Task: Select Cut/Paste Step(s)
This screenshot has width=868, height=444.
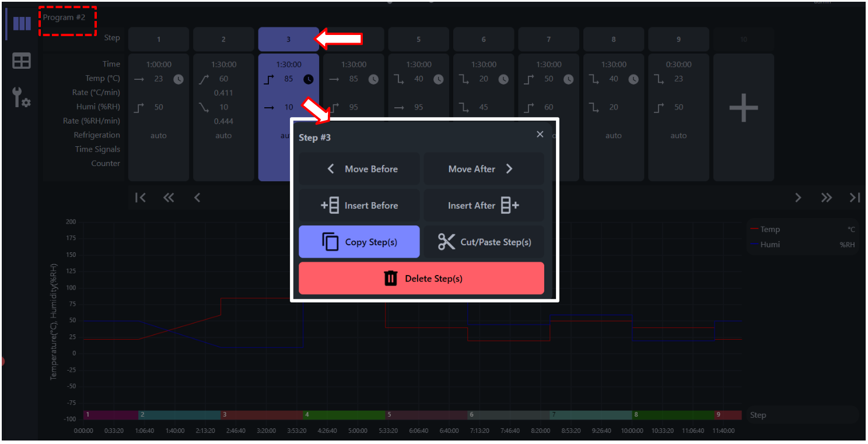Action: tap(484, 242)
